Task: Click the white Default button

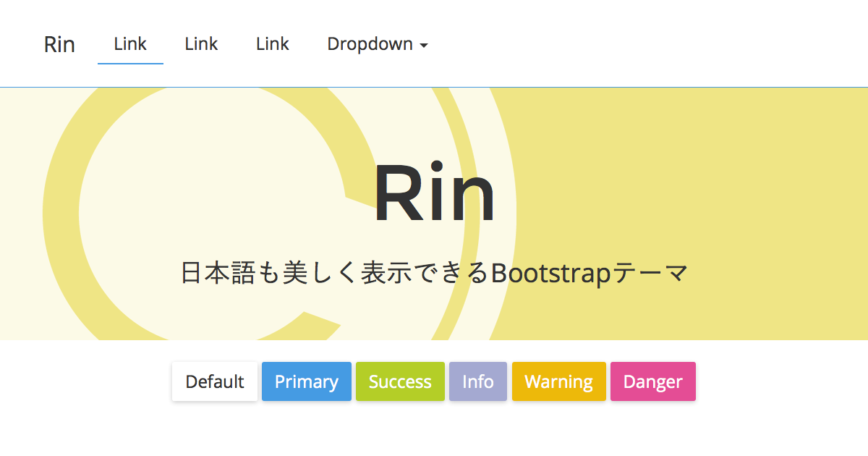Action: click(215, 381)
